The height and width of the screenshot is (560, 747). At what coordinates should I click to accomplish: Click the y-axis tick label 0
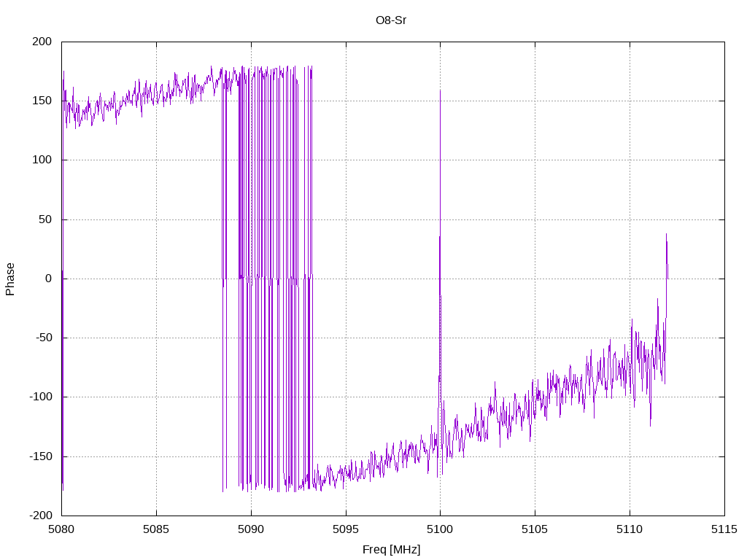(49, 279)
